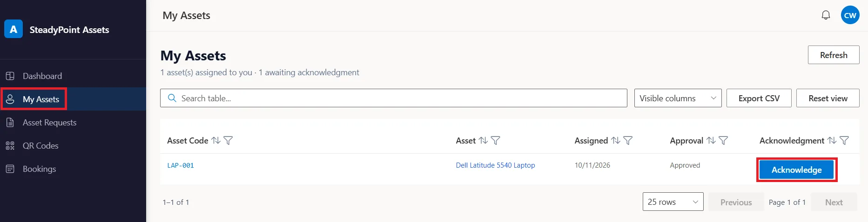Viewport: 868px width, 222px height.
Task: Select My Assets in sidebar
Action: (x=73, y=99)
